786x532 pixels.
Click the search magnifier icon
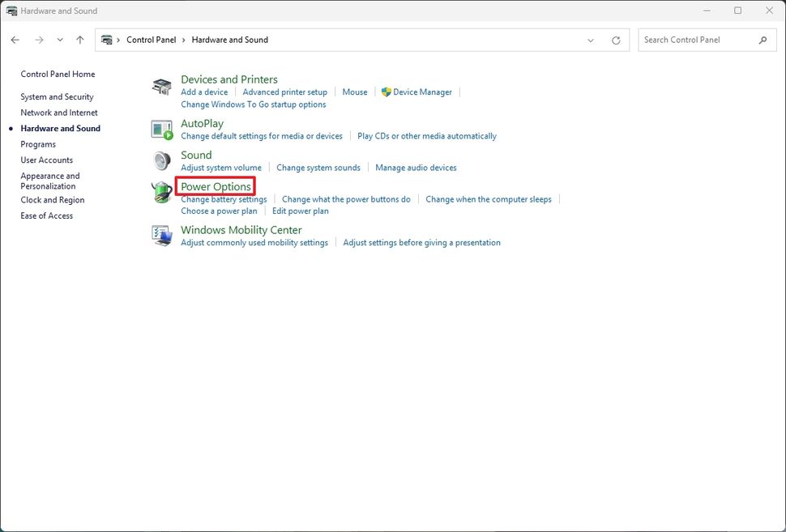763,39
